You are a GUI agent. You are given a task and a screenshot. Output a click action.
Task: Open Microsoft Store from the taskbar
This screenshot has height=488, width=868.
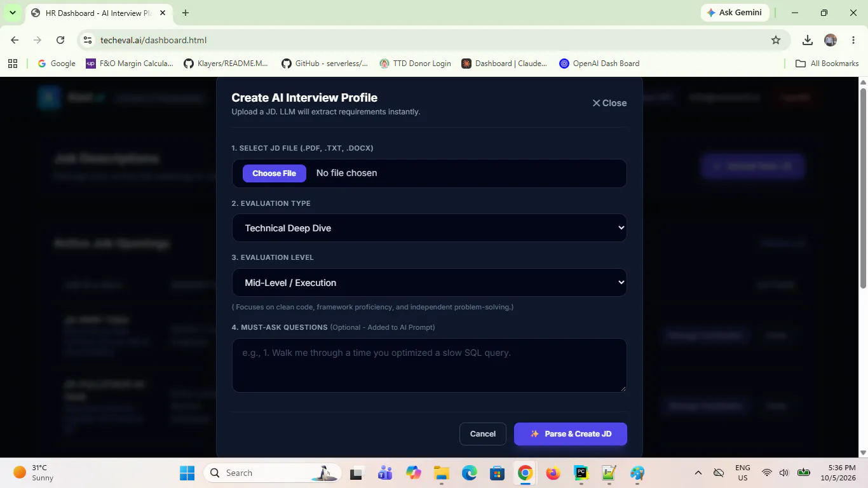click(x=497, y=473)
